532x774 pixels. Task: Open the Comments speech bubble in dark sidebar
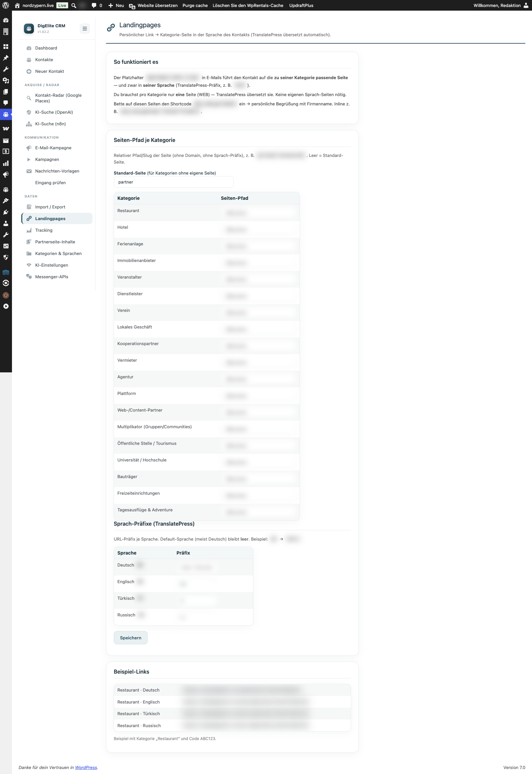pos(6,103)
